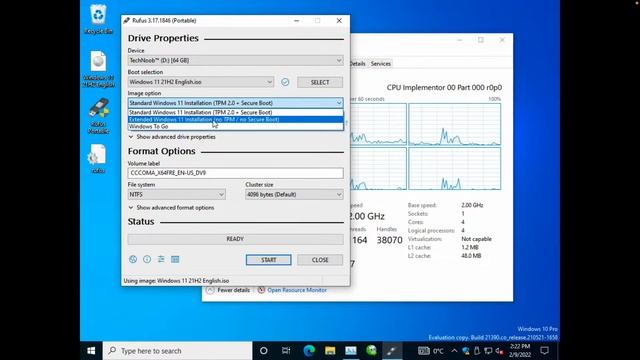Open Task View on taskbar
Screen dimensions: 640x360
[x=286, y=351]
